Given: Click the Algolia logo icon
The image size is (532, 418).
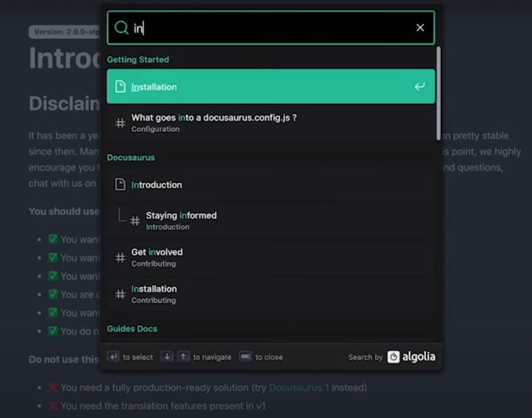Looking at the screenshot, I should (x=394, y=357).
